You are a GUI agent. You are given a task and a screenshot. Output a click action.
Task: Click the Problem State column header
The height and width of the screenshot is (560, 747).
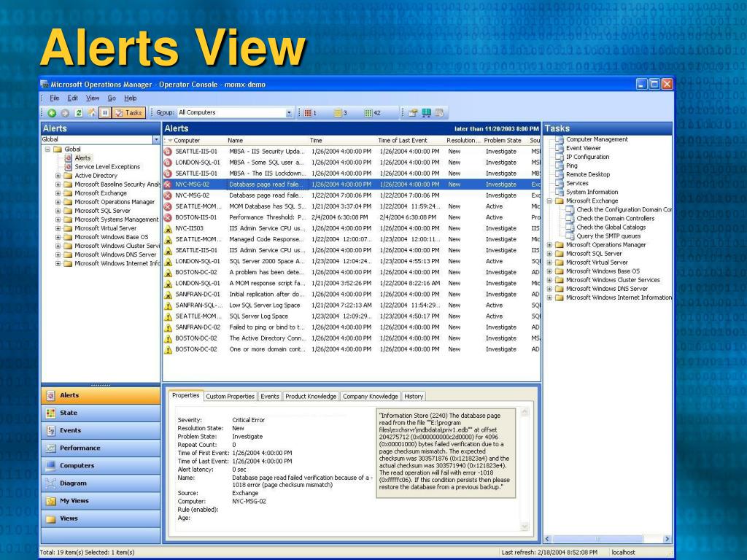(x=503, y=141)
